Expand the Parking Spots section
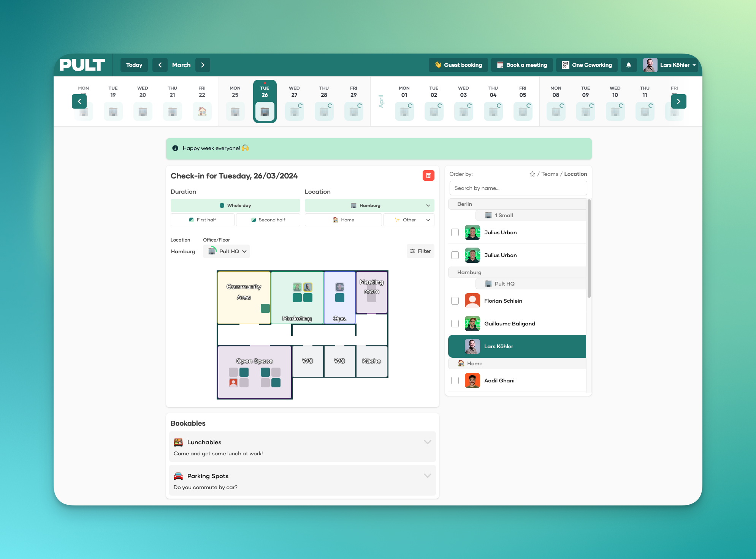The image size is (756, 559). [x=427, y=476]
